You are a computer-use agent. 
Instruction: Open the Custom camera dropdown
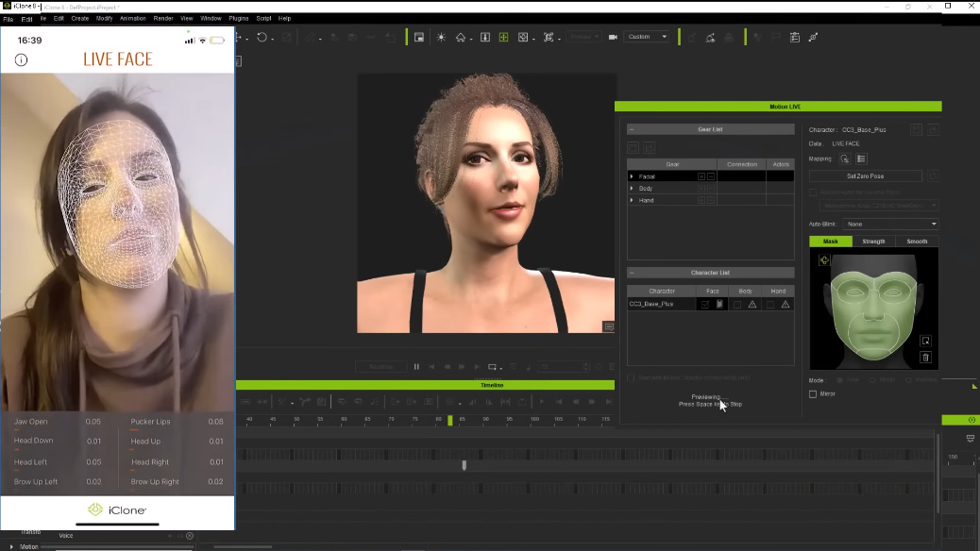[646, 37]
